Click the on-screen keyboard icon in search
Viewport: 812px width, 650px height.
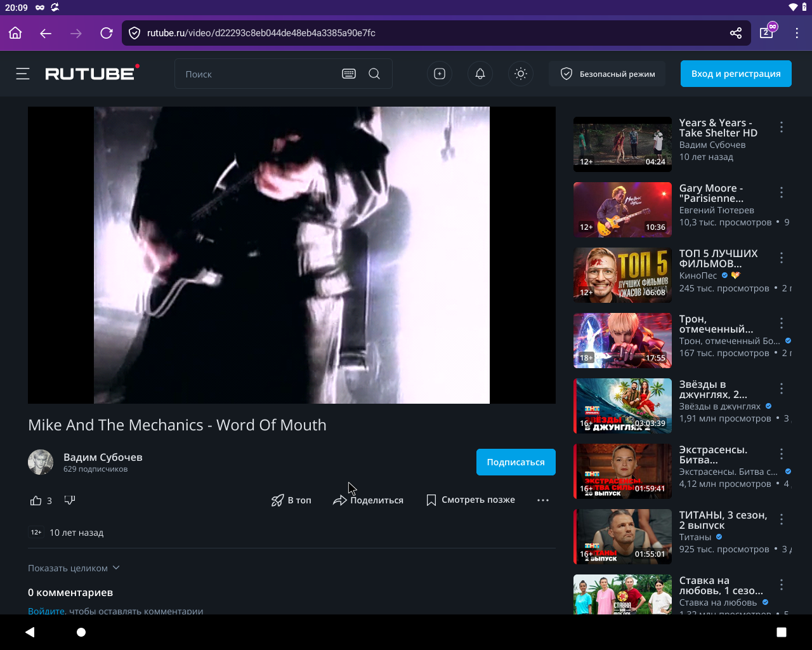point(349,74)
